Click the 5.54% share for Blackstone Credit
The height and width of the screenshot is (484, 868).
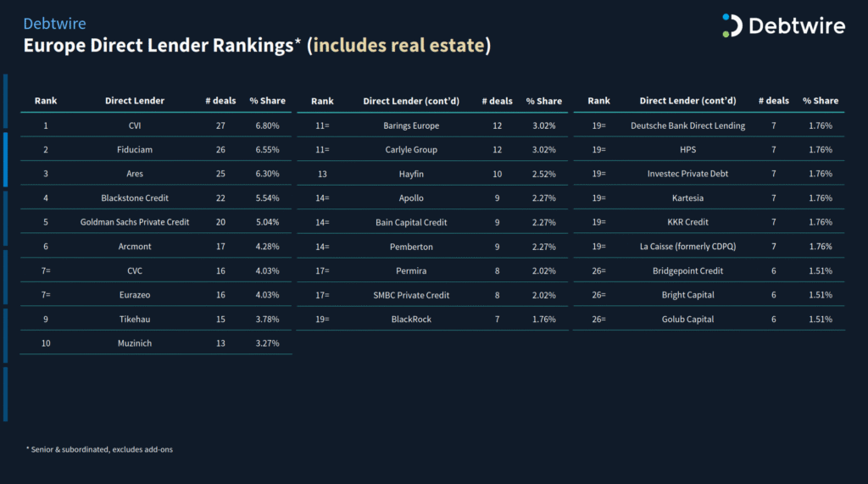tap(267, 197)
